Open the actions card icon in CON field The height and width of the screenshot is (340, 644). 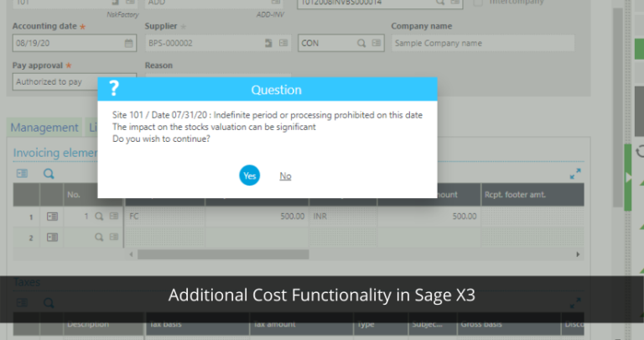click(x=377, y=43)
